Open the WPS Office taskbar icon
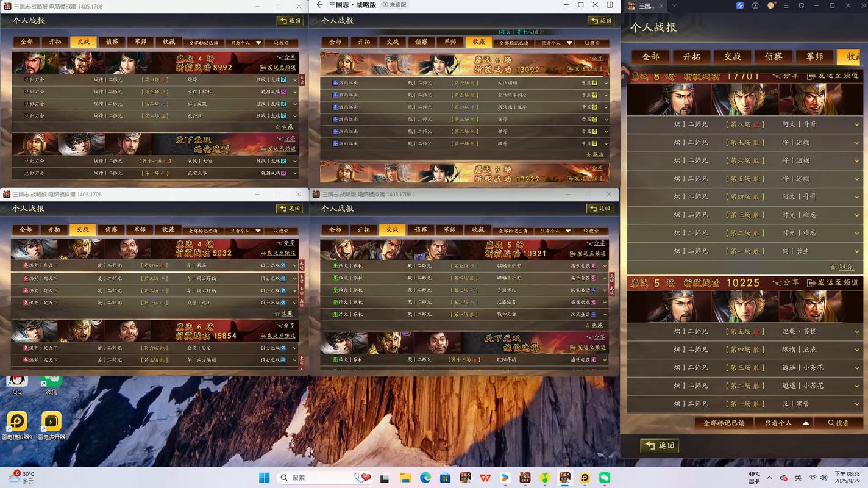The width and height of the screenshot is (868, 488). coord(485,478)
